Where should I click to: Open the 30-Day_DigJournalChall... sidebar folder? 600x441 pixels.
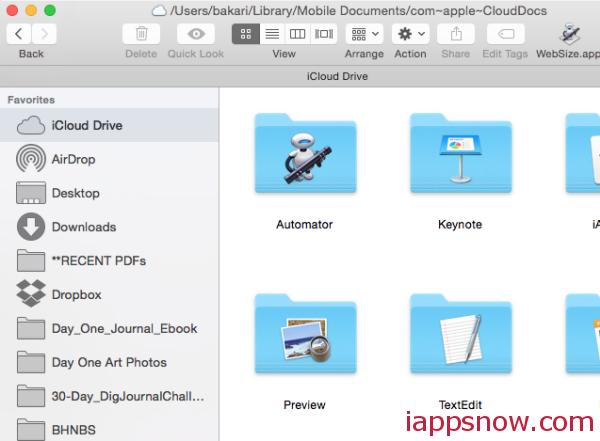(109, 396)
